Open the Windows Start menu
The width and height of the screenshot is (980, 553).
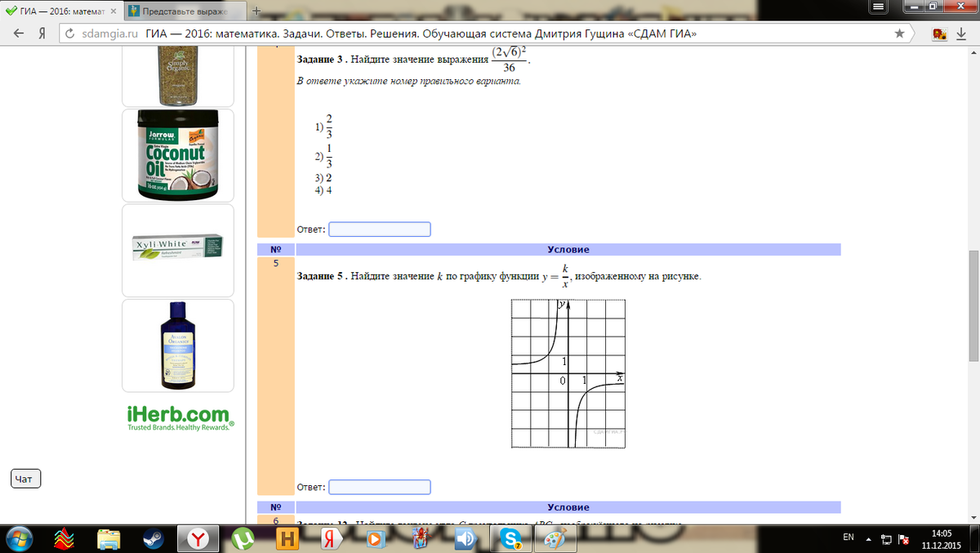(x=19, y=538)
